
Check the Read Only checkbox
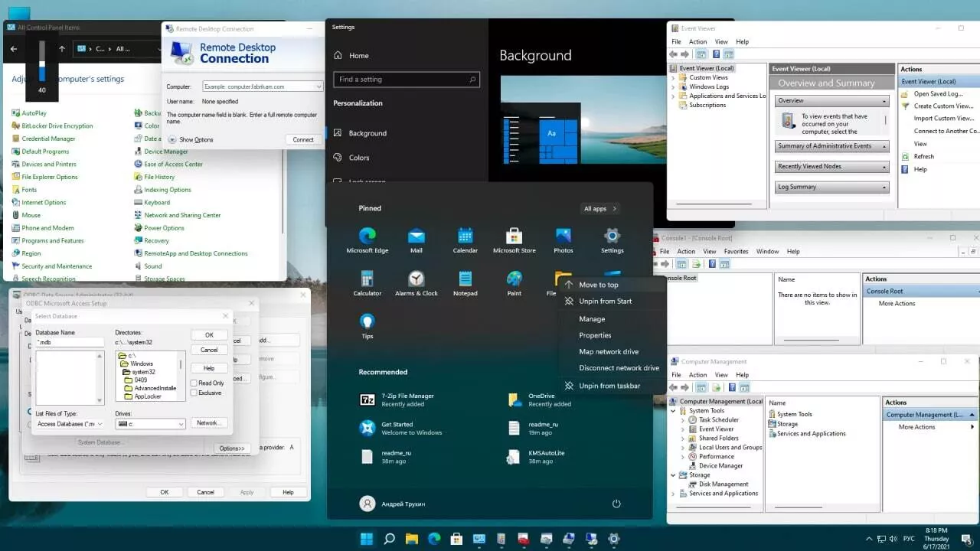pyautogui.click(x=194, y=383)
